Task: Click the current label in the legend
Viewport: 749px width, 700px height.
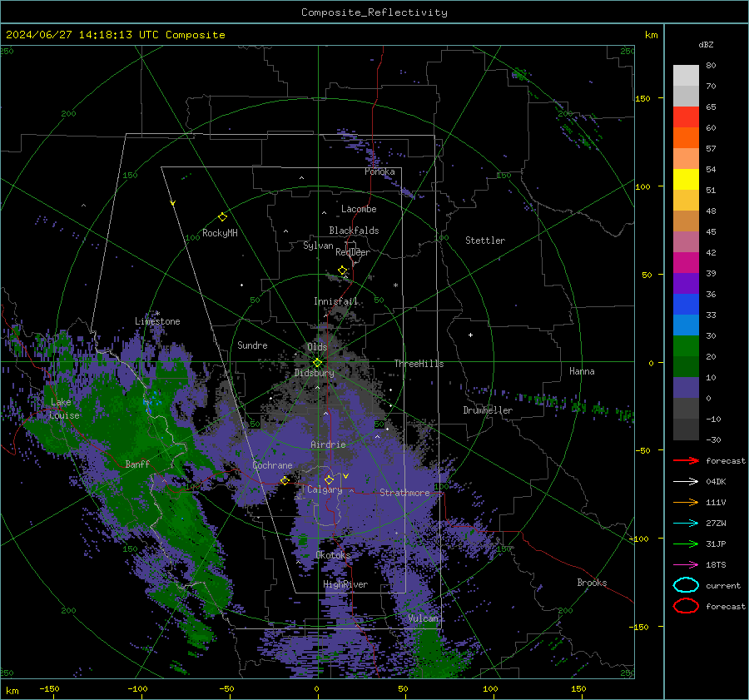Action: [723, 586]
